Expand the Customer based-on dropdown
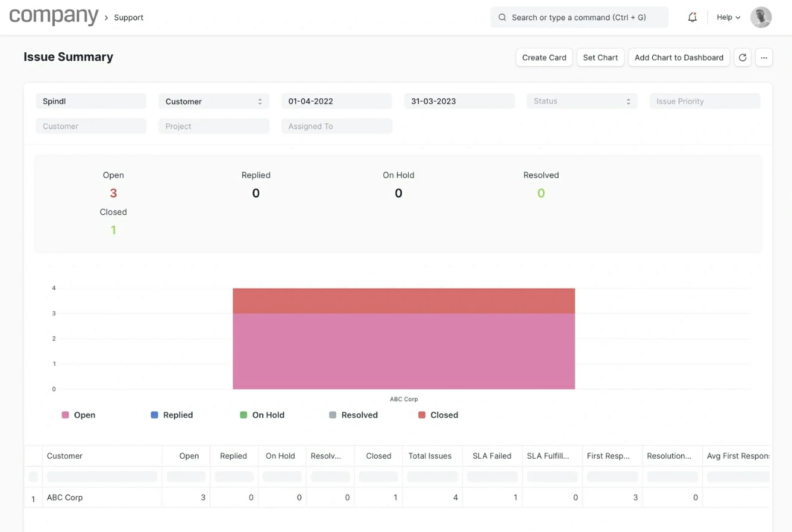This screenshot has height=532, width=792. pyautogui.click(x=214, y=101)
